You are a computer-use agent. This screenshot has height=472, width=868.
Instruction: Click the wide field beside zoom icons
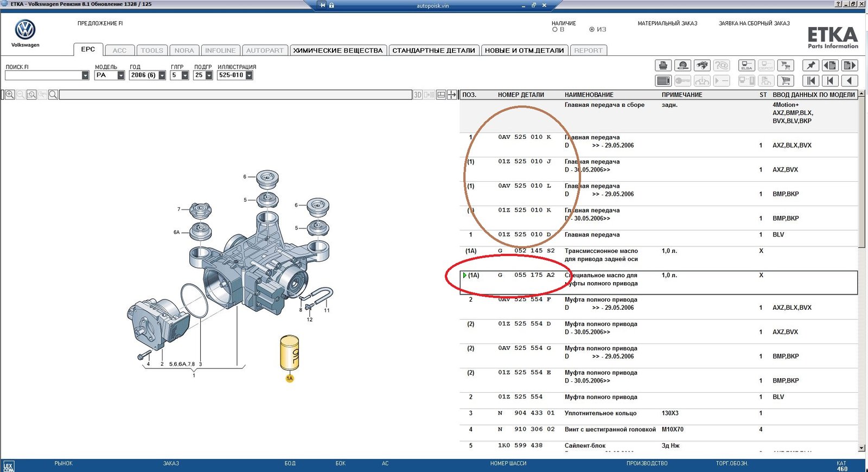pos(235,95)
